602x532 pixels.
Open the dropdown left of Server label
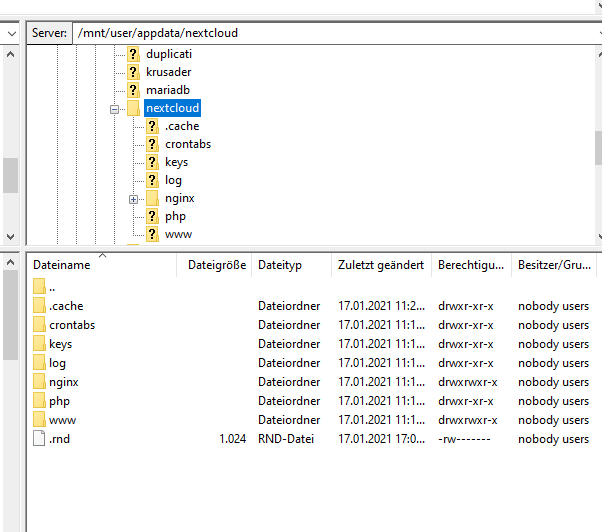(x=12, y=33)
